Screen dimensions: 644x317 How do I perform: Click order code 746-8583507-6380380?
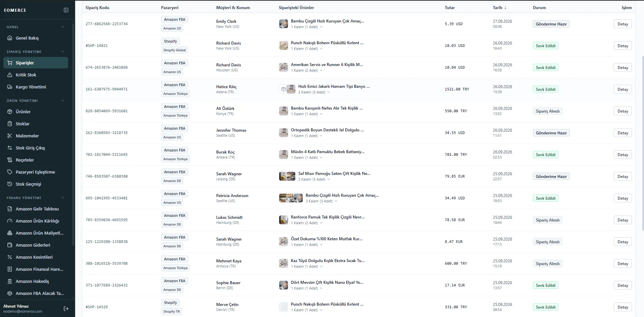point(106,176)
